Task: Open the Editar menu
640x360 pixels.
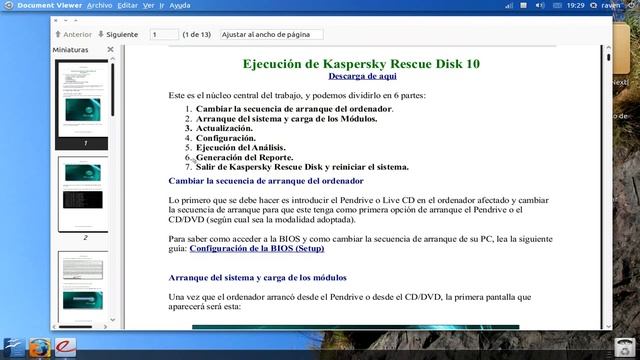Action: click(x=127, y=5)
